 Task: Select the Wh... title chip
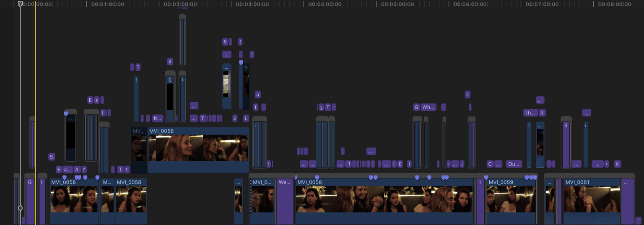coord(428,107)
